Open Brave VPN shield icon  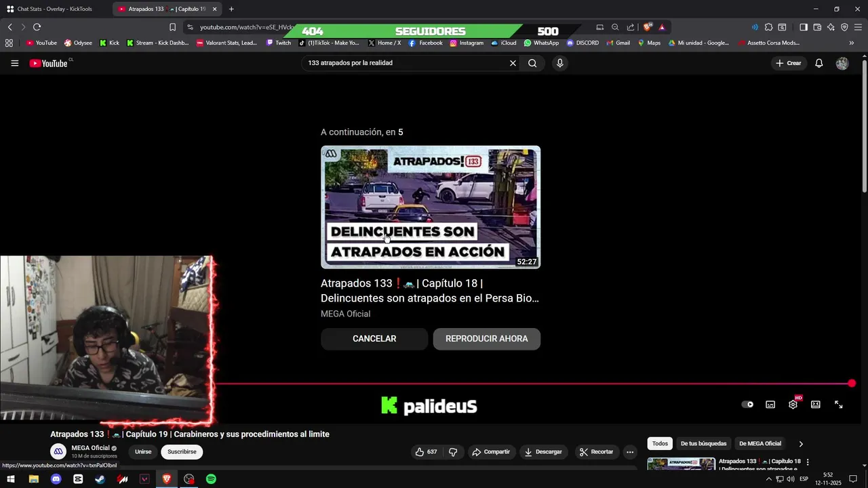(844, 27)
